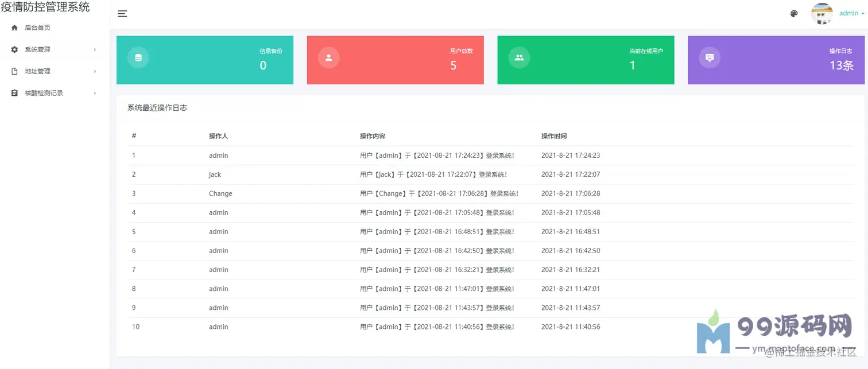Click log content for jack's 17:22:07 login
This screenshot has width=868, height=369.
tap(433, 174)
